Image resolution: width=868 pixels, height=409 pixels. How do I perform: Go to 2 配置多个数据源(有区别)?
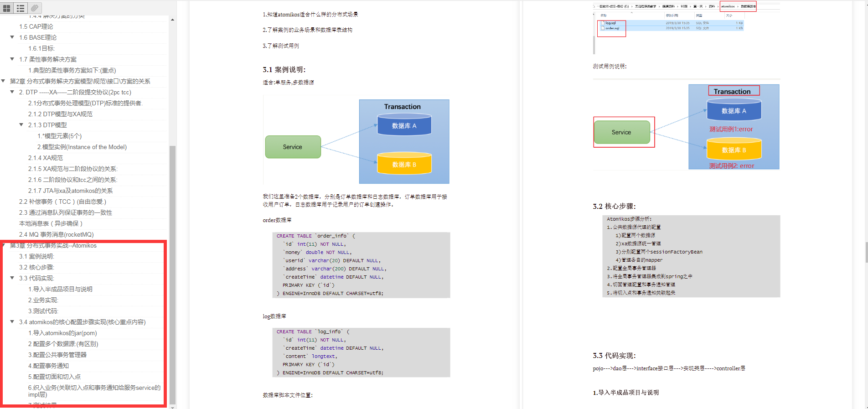[63, 344]
